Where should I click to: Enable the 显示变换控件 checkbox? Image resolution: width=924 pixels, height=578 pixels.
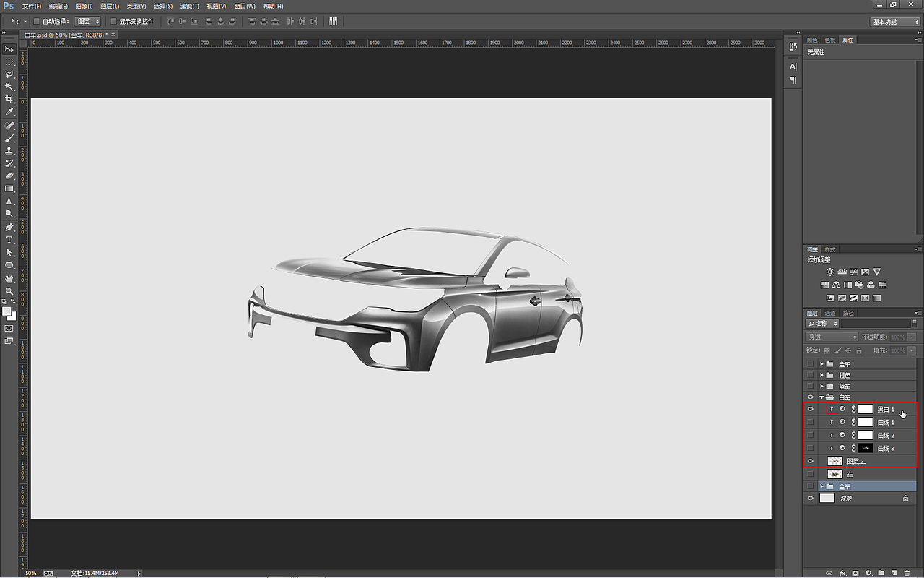tap(113, 22)
